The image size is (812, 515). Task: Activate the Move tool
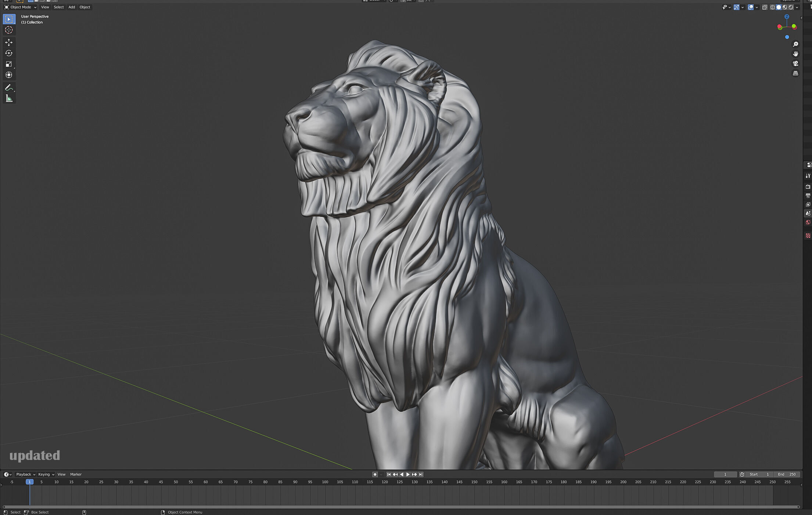(x=9, y=43)
